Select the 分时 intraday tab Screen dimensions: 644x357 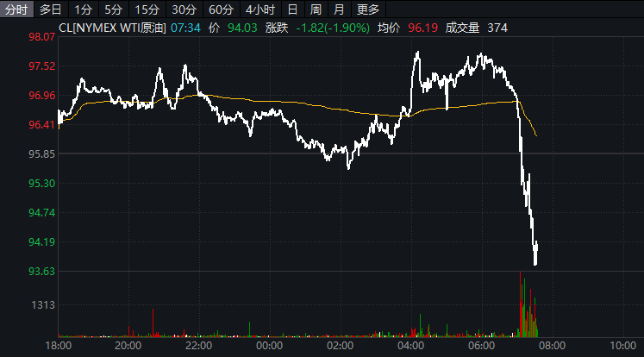pos(16,9)
